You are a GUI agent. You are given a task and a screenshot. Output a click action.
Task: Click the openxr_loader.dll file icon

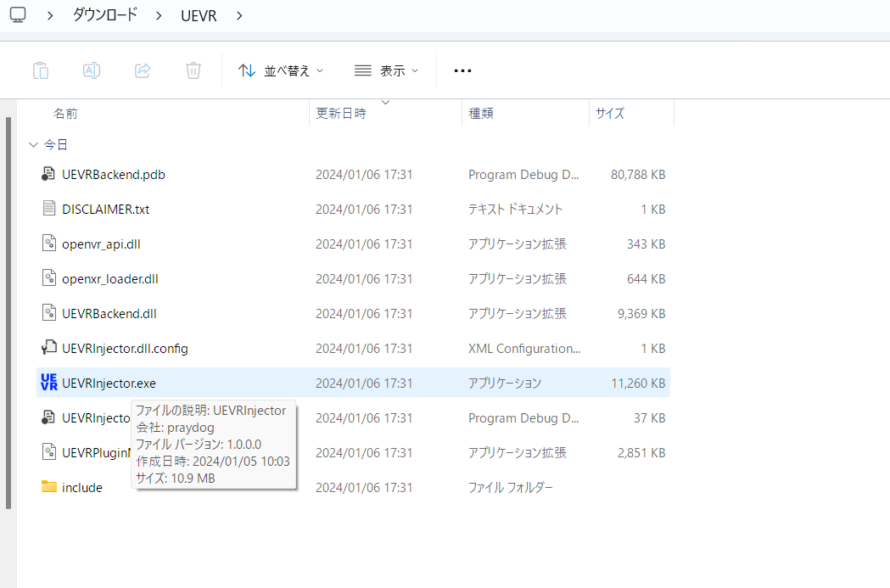pos(49,278)
